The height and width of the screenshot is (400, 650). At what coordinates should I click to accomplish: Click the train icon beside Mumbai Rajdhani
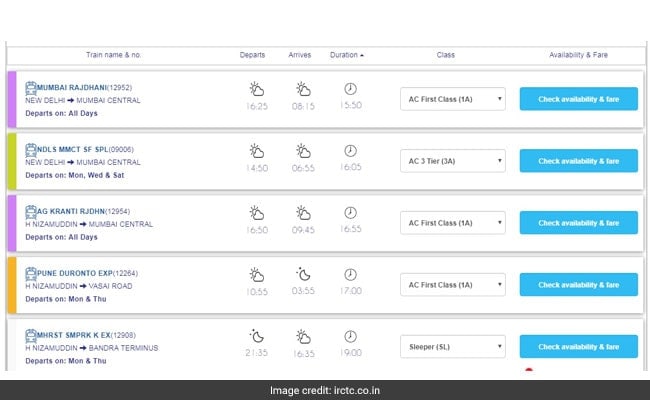(x=30, y=87)
